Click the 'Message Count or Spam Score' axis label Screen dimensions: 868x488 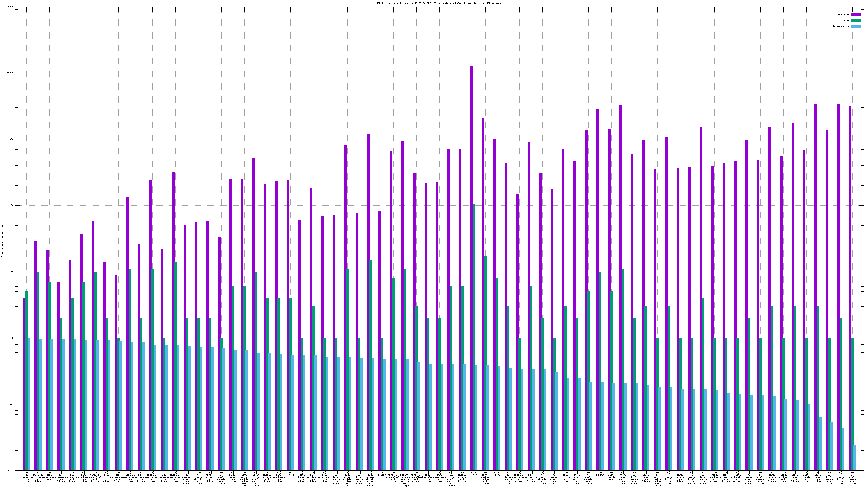point(2,239)
